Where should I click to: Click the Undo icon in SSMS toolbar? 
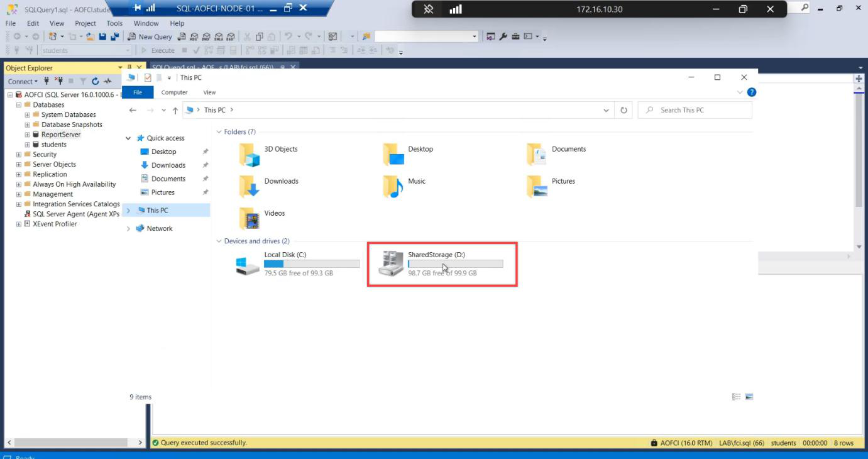288,36
